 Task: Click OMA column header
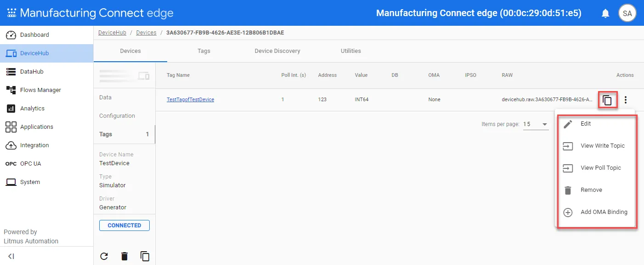[x=434, y=75]
